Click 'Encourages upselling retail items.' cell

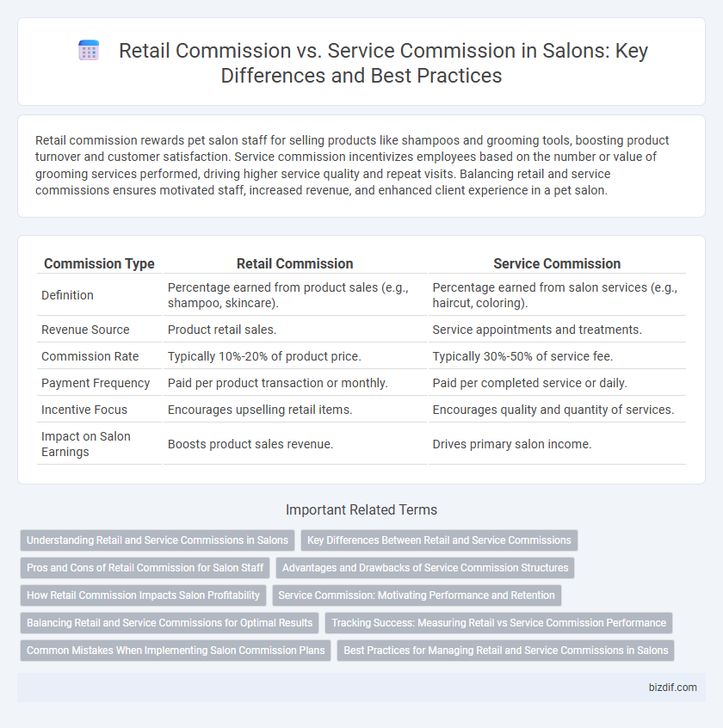coord(295,410)
